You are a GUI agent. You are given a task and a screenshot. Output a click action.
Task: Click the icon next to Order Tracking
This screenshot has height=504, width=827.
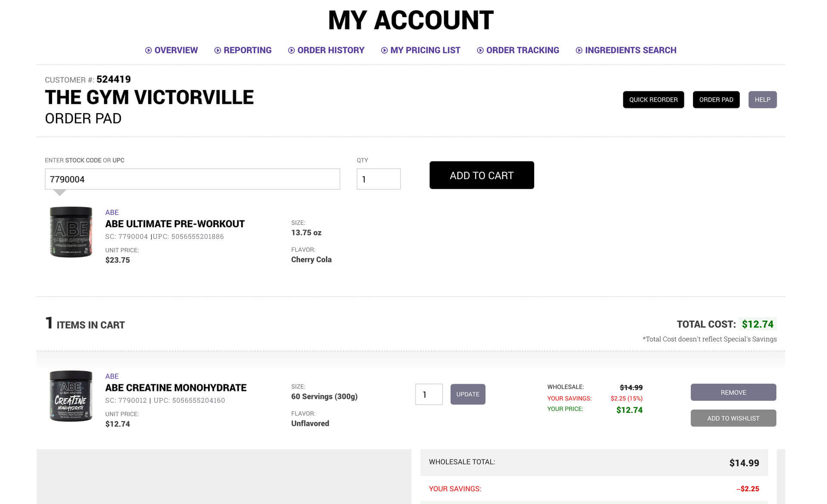480,50
